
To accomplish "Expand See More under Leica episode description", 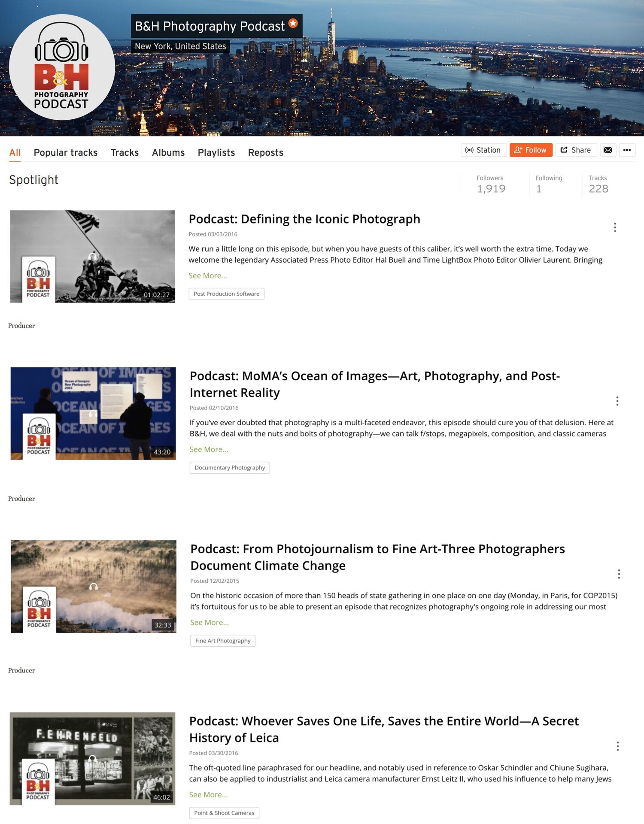I will [x=208, y=794].
